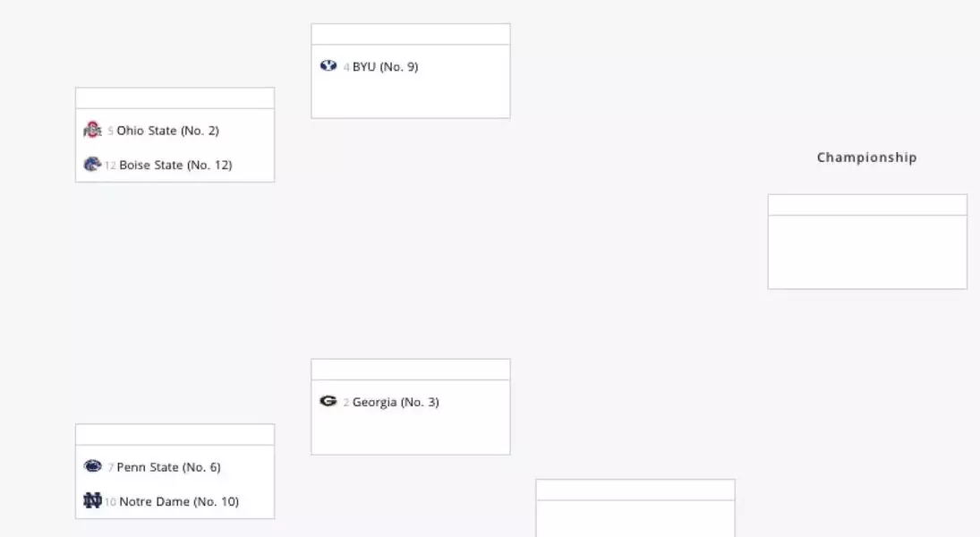
Task: Click the empty Championship matchup box
Action: (x=867, y=251)
